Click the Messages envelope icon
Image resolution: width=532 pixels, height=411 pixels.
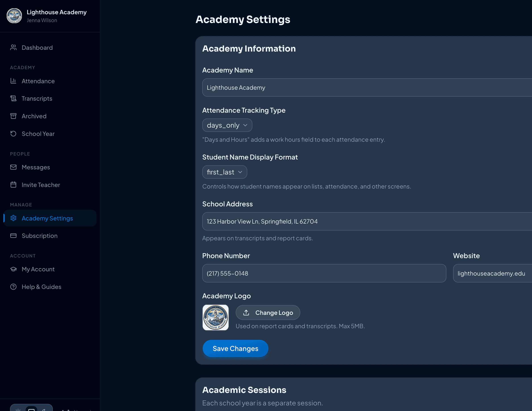point(13,167)
